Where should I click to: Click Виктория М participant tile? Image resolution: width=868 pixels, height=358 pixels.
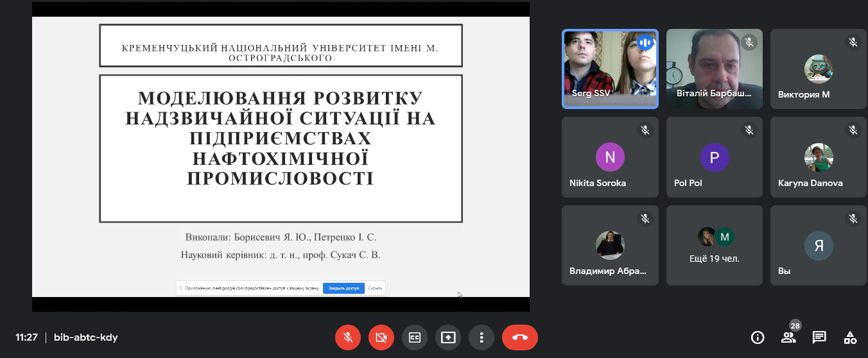819,69
